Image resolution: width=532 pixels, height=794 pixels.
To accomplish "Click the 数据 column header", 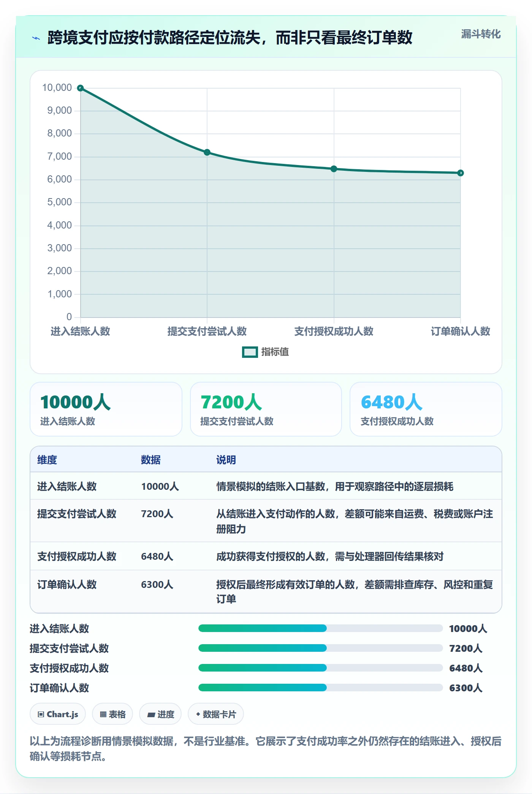I will click(x=151, y=460).
